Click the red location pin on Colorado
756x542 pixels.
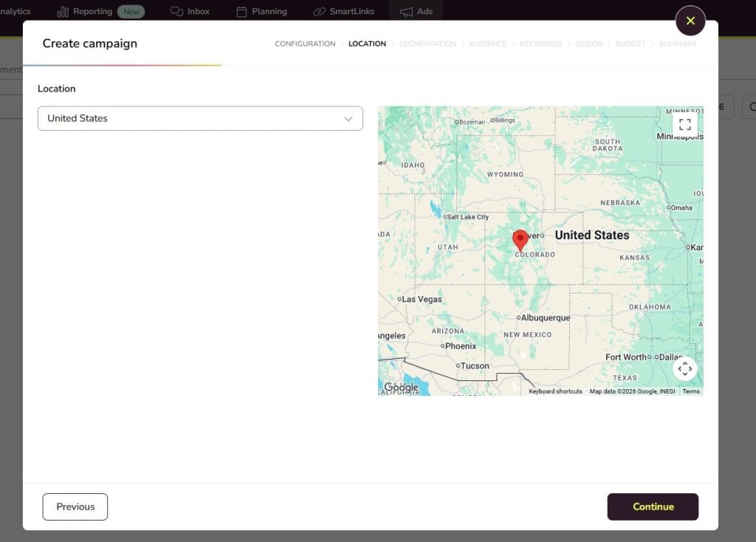click(520, 240)
